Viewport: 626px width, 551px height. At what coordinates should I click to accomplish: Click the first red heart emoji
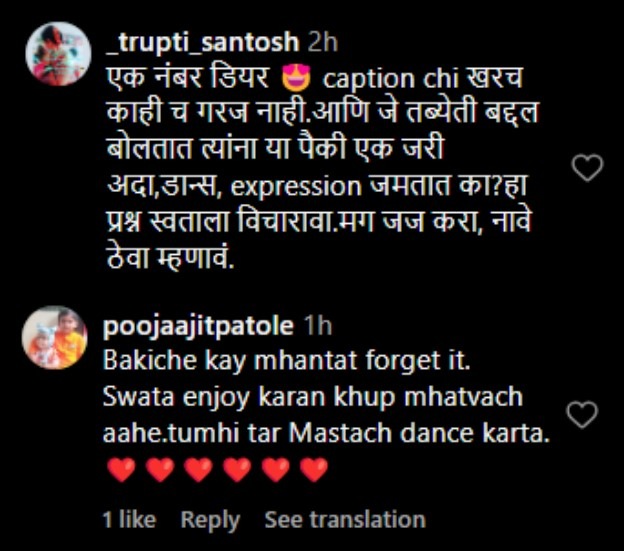pyautogui.click(x=121, y=470)
